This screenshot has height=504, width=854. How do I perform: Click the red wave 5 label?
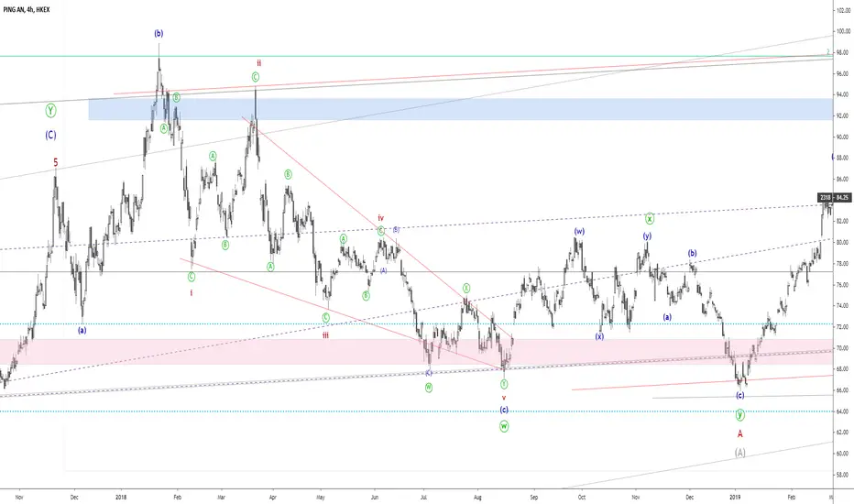pyautogui.click(x=56, y=162)
